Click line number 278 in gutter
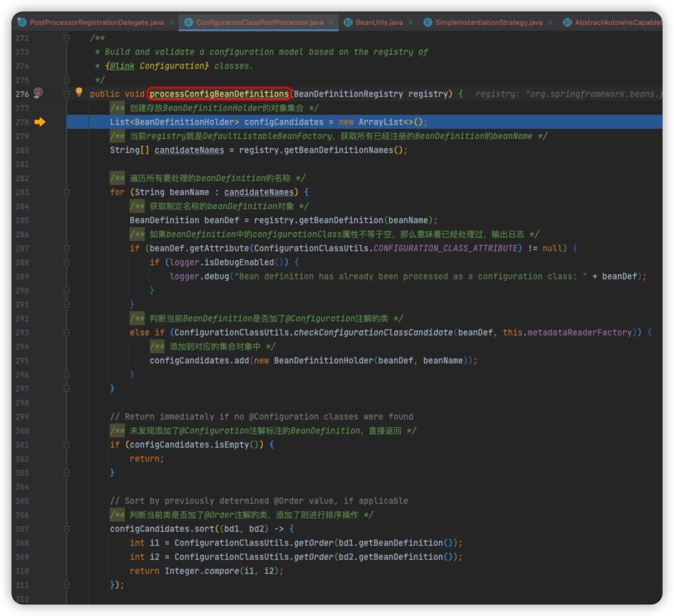This screenshot has width=674, height=616. pos(22,122)
